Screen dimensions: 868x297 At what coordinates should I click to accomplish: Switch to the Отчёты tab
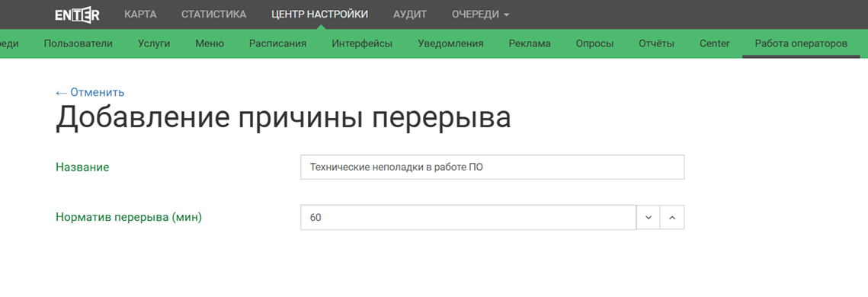657,43
